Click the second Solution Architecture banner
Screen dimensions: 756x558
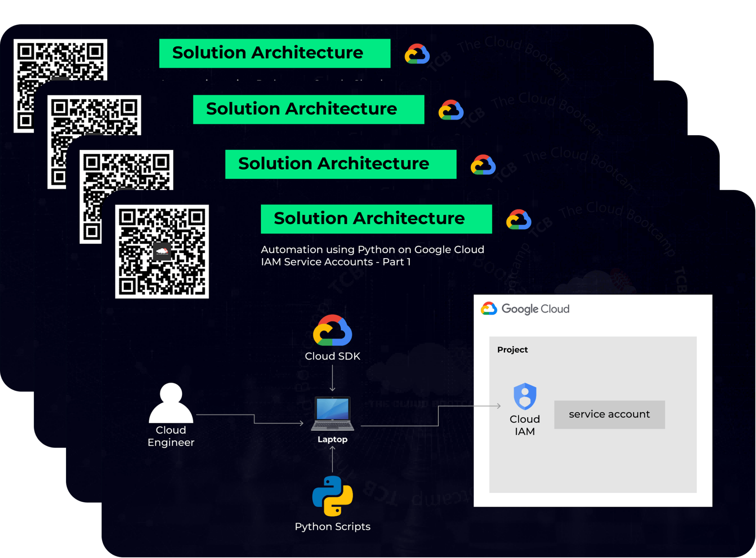click(309, 109)
